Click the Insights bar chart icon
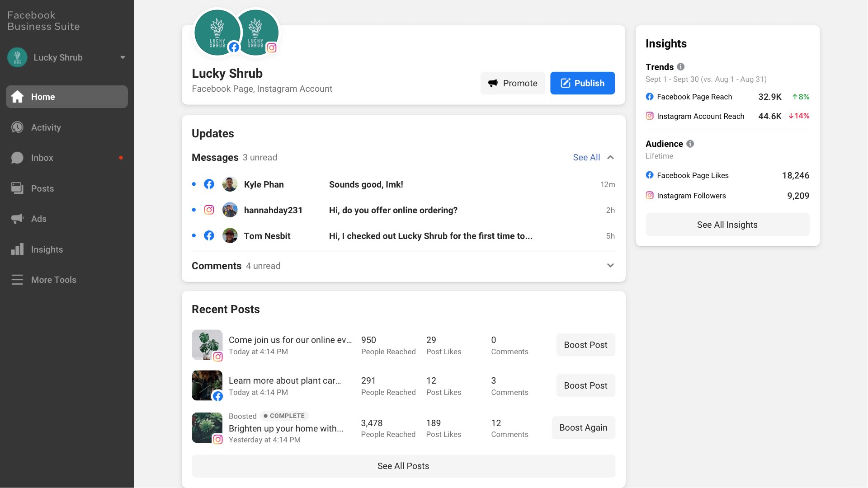The image size is (868, 488). coord(17,249)
